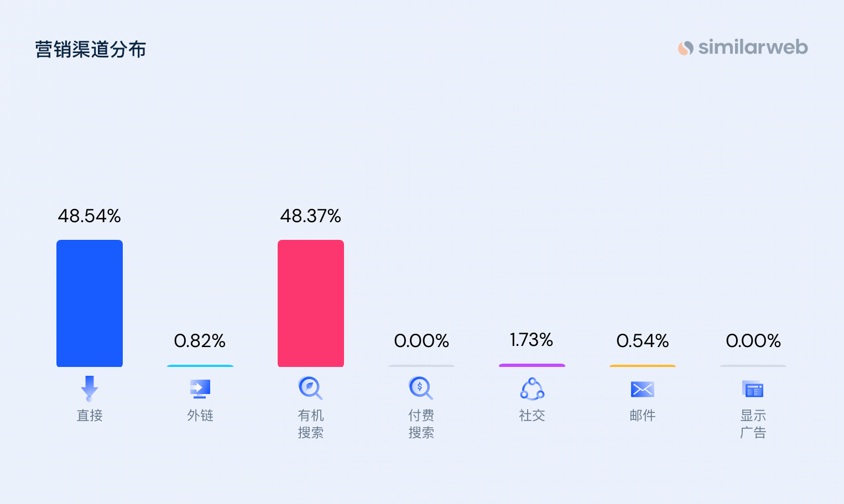Click the 直接 channel label

[90, 416]
